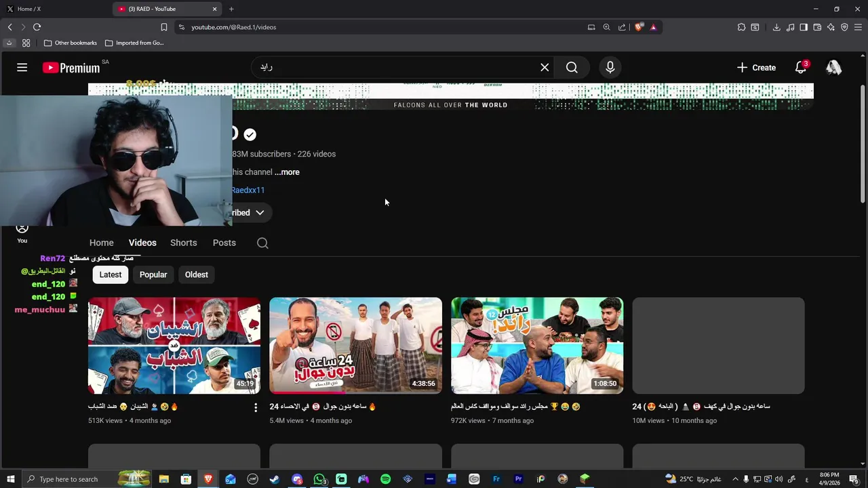Close the RAED - YouTube browser tab
Image resolution: width=868 pixels, height=488 pixels.
[215, 9]
